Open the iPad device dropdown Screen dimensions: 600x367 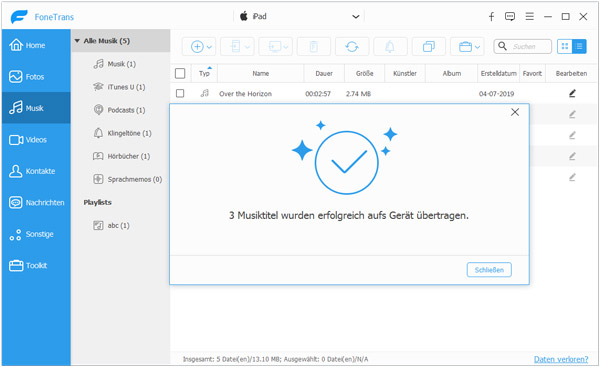click(300, 16)
